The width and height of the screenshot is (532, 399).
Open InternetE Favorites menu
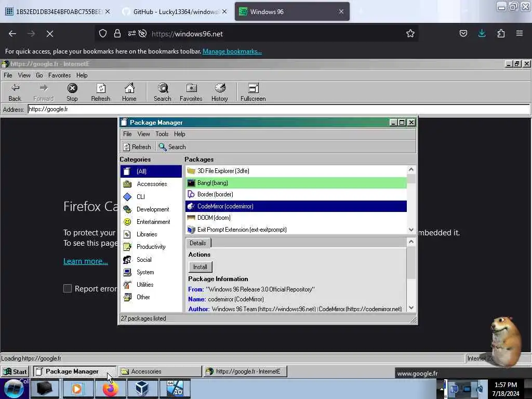click(x=59, y=75)
